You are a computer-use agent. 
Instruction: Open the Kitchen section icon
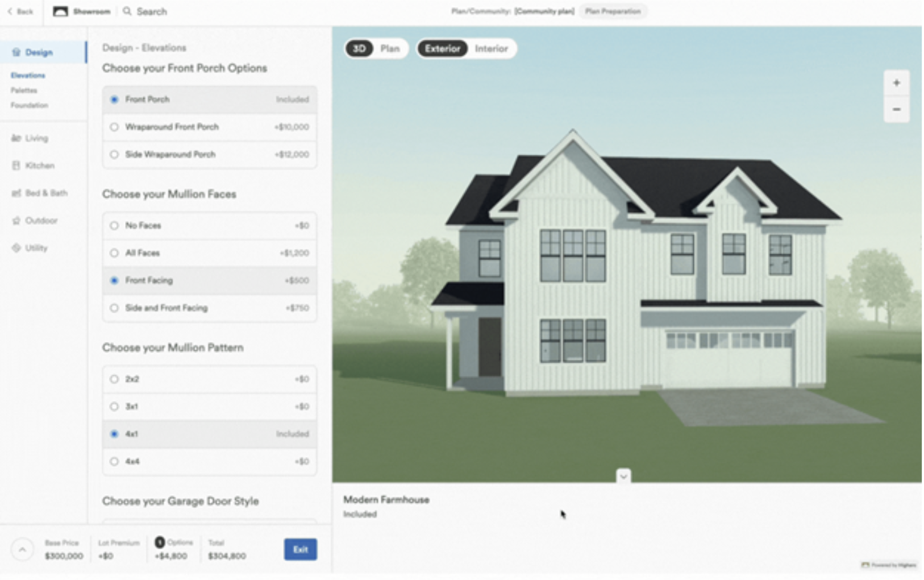coord(16,165)
